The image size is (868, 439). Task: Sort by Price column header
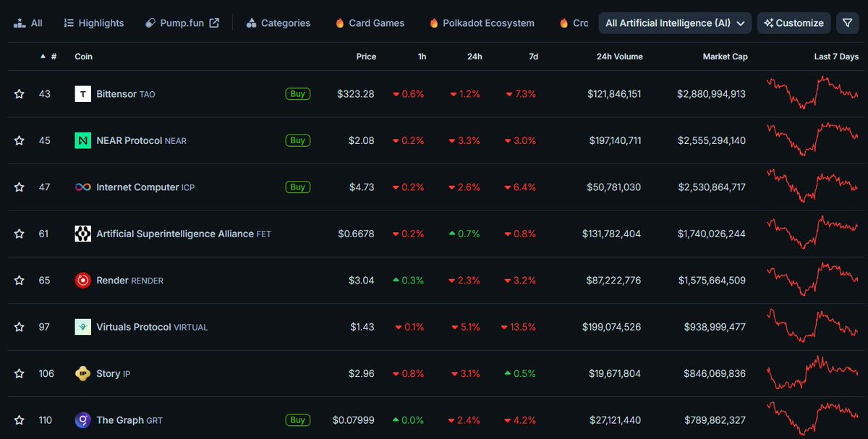[366, 56]
